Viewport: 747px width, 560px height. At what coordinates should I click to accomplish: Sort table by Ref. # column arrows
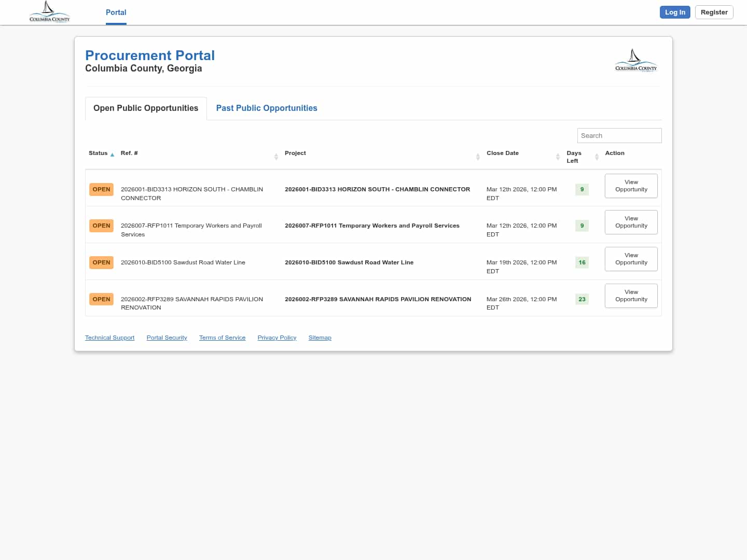pos(276,157)
